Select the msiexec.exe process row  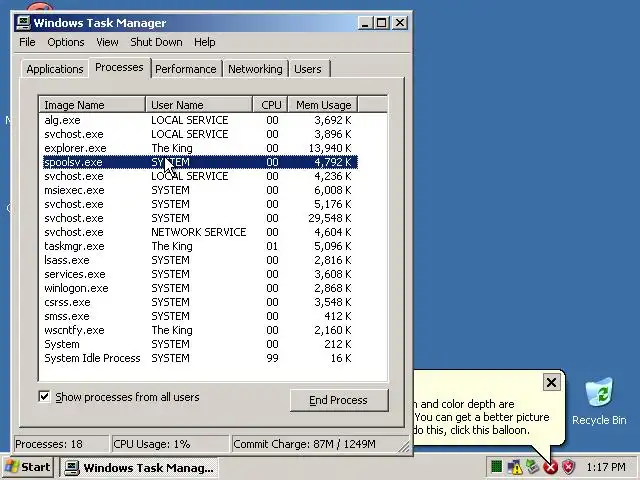(200, 190)
